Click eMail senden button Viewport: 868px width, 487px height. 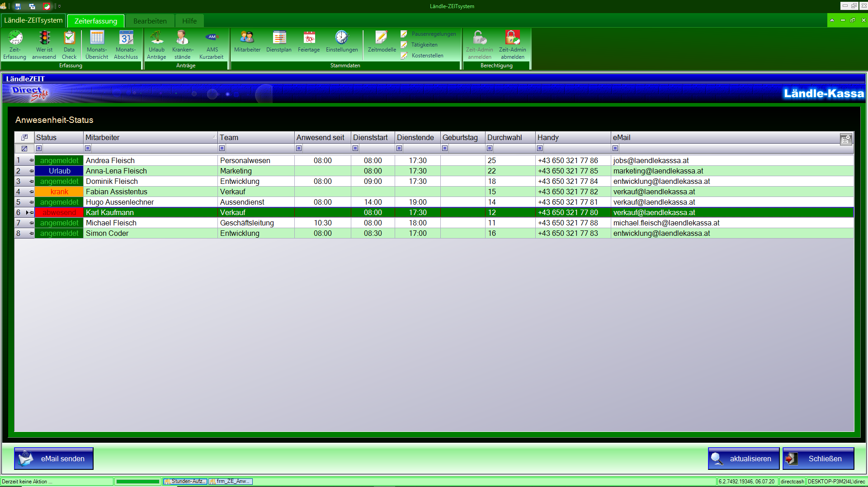coord(54,459)
